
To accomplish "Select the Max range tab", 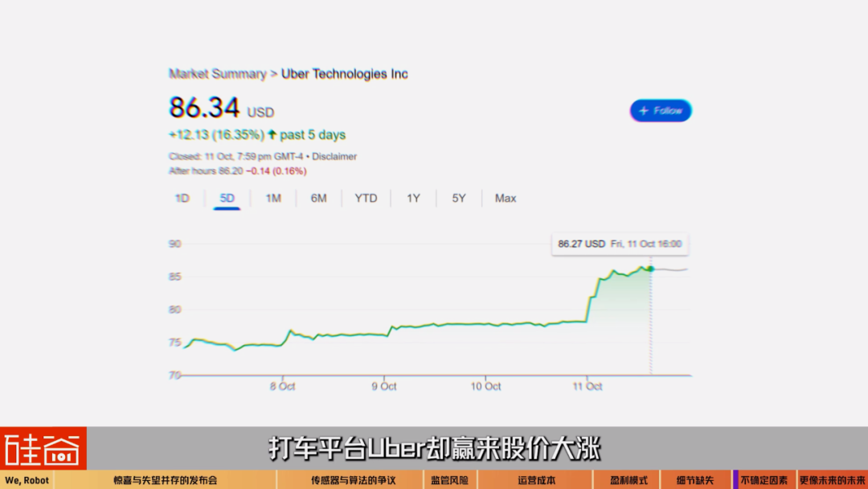I will [506, 199].
